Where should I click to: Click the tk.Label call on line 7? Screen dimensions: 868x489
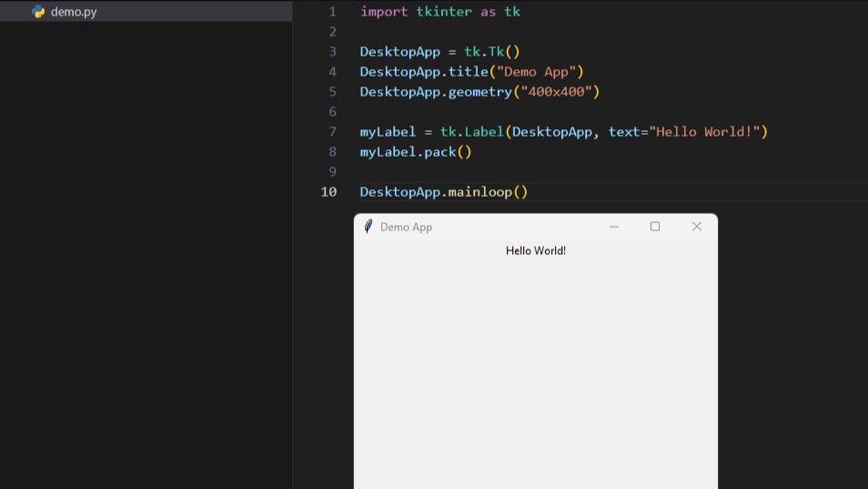[x=471, y=132]
